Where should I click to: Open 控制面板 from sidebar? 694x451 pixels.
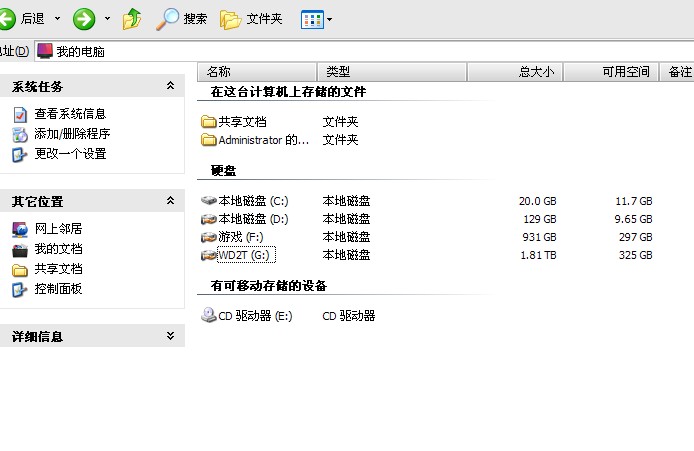click(x=58, y=289)
